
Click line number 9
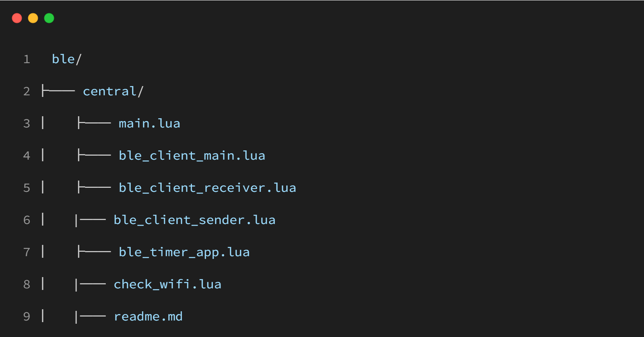pos(27,317)
